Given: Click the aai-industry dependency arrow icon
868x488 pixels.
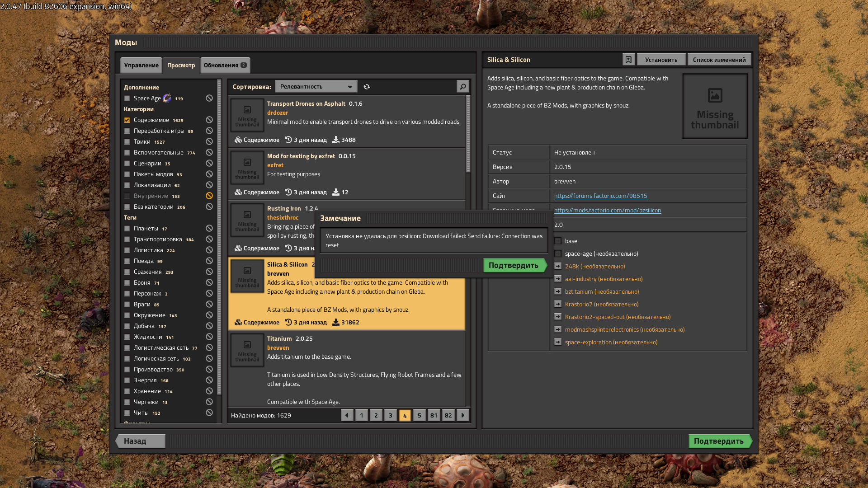Looking at the screenshot, I should [558, 279].
